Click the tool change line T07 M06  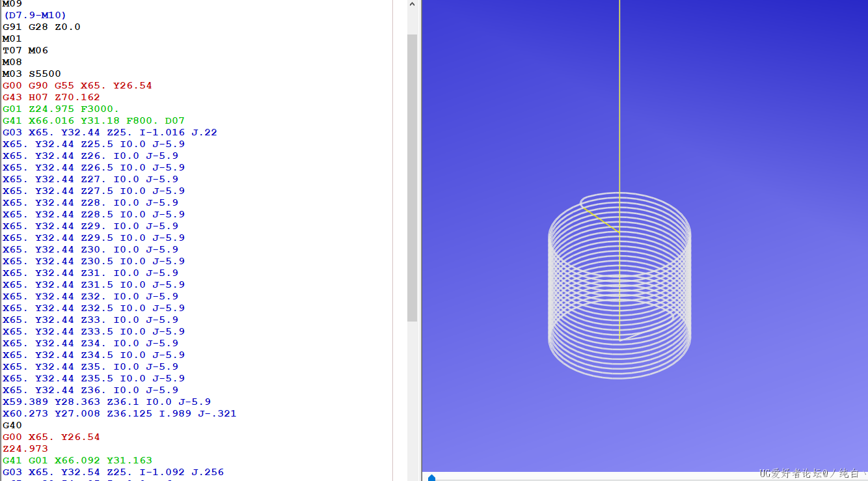click(25, 50)
